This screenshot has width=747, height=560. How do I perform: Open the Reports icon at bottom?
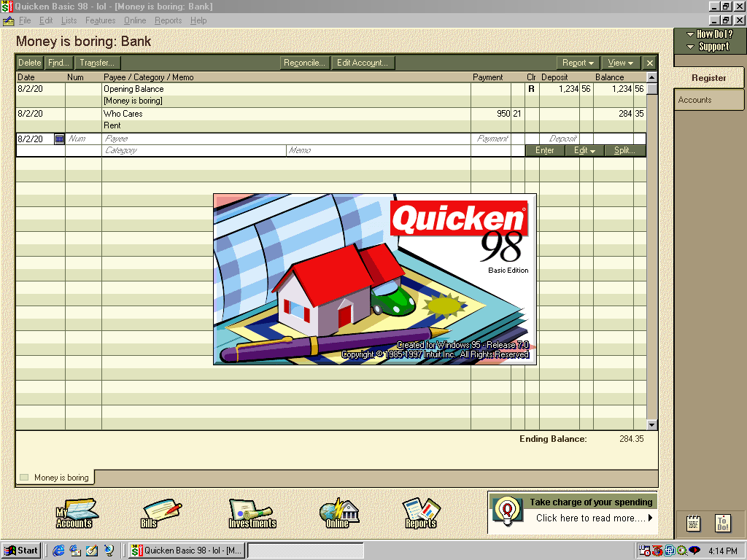[x=421, y=513]
